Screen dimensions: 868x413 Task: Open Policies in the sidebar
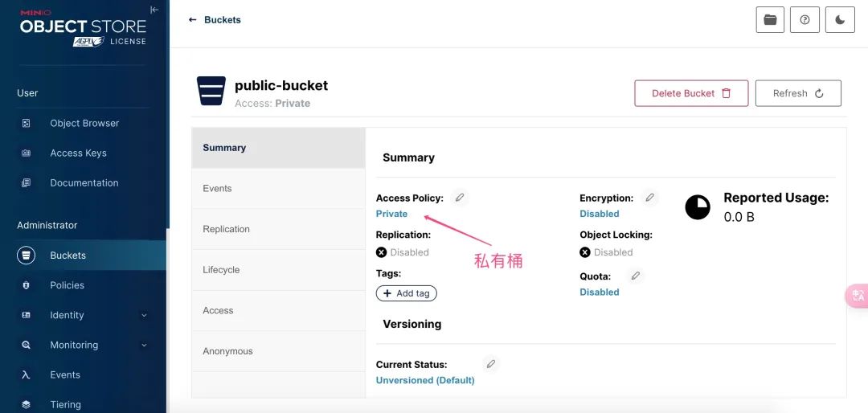coord(67,285)
